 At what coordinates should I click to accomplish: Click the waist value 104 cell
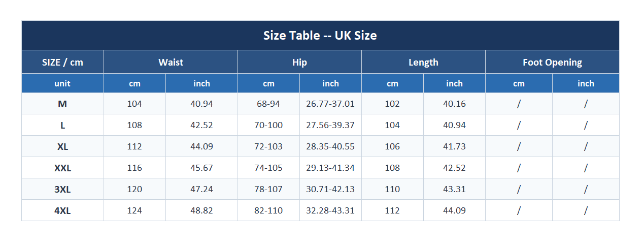pos(134,104)
